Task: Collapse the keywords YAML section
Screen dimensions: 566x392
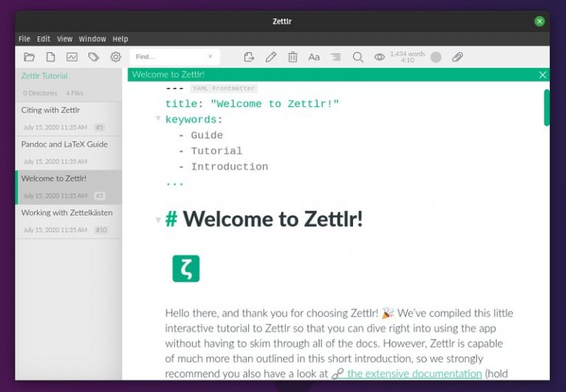Action: [x=158, y=119]
